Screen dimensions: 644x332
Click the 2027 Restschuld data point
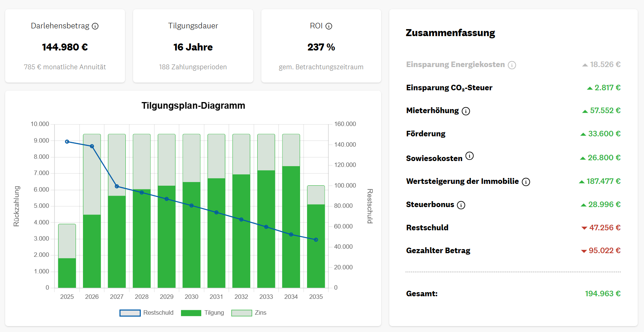[117, 186]
